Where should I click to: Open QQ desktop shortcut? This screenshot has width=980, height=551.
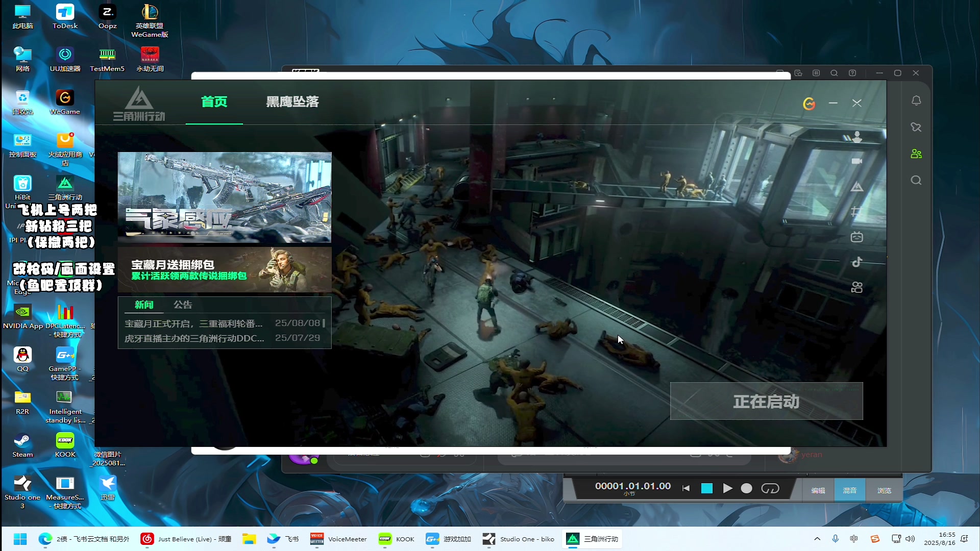click(22, 359)
